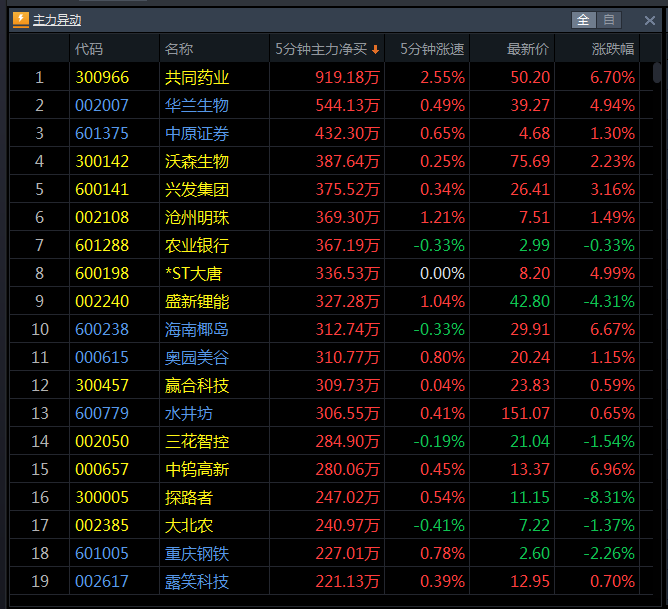Sort by 5分钟涨速 column header
Viewport: 668px width, 609px height.
pyautogui.click(x=432, y=49)
